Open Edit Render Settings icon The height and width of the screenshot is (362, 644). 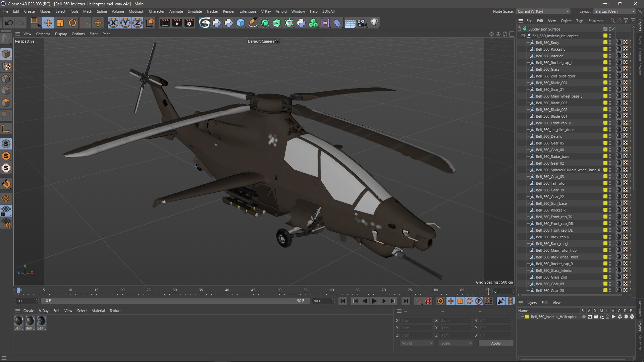190,23
